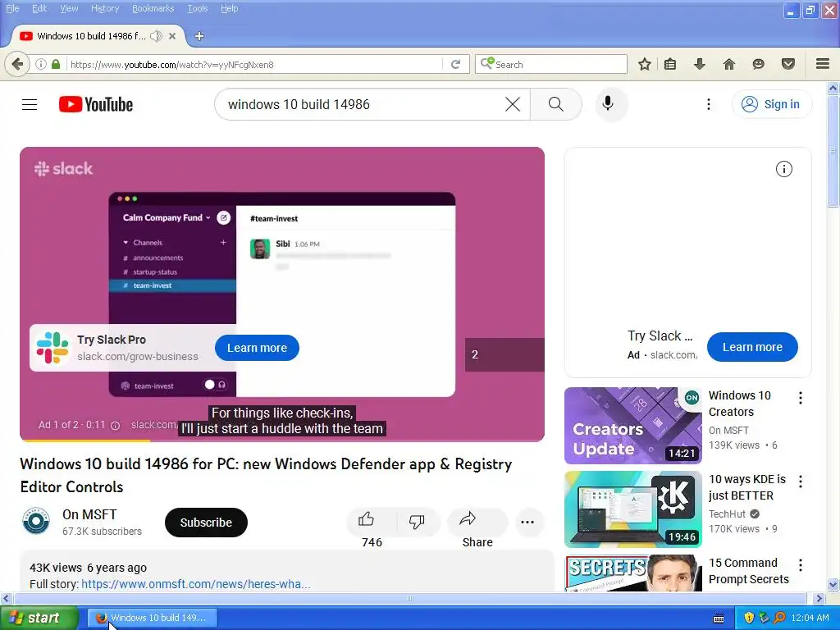The height and width of the screenshot is (630, 840).
Task: View the secure connection padlock
Action: [56, 64]
